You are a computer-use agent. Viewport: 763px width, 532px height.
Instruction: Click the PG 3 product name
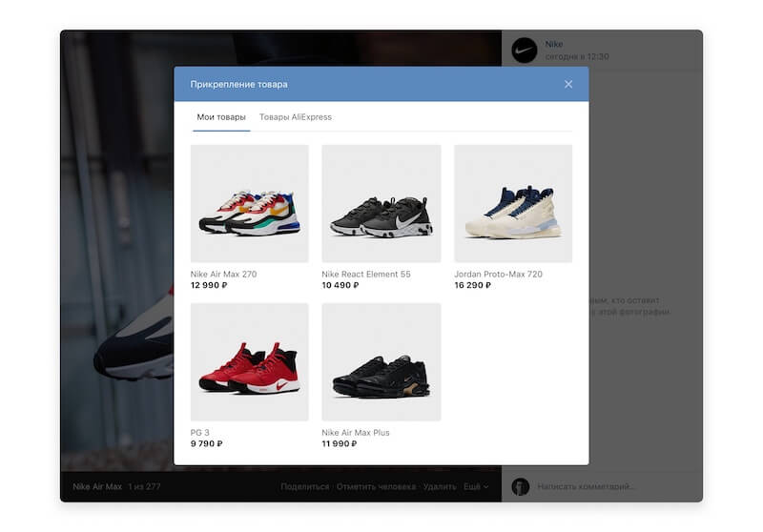(200, 433)
